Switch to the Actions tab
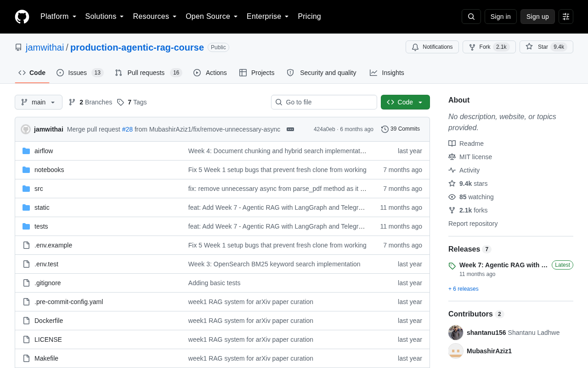The height and width of the screenshot is (368, 588). click(x=210, y=73)
